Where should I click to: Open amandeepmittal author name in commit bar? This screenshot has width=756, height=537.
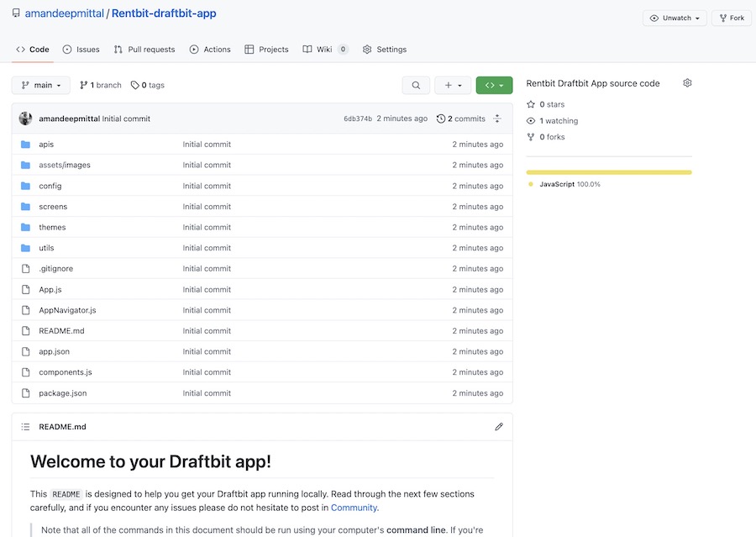(70, 118)
